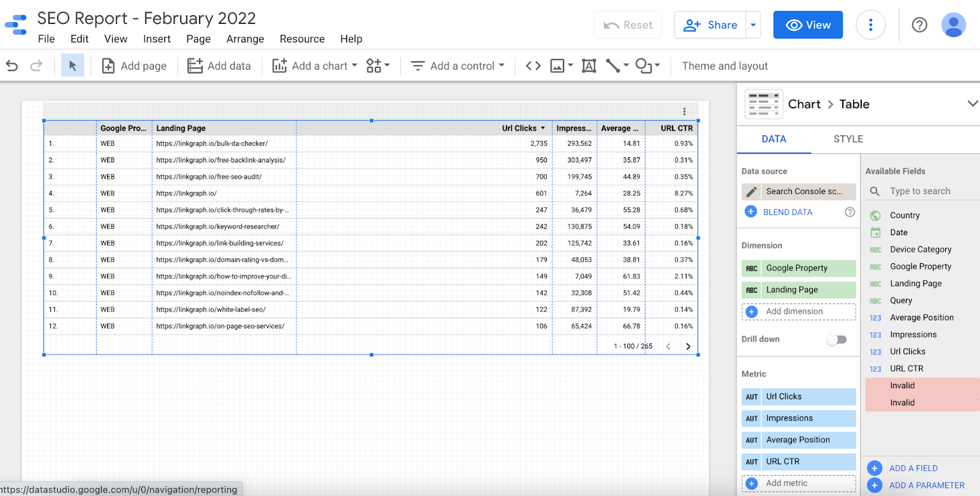Viewport: 980px width, 496px height.
Task: Click Add metric button
Action: [799, 483]
